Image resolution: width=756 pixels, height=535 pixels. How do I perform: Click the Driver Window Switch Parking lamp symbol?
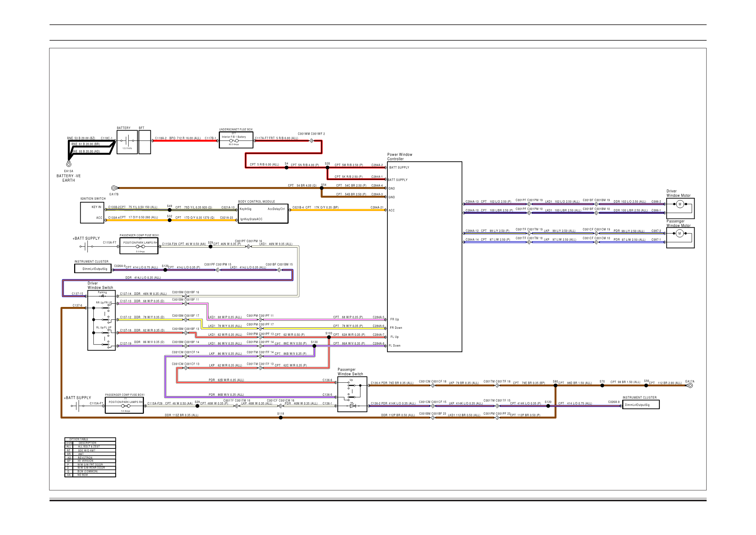click(102, 296)
